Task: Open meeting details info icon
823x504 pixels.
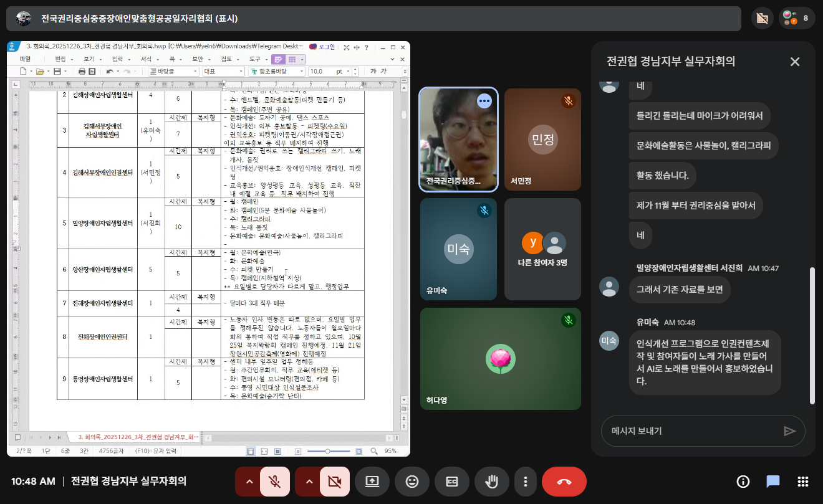Action: coord(743,482)
